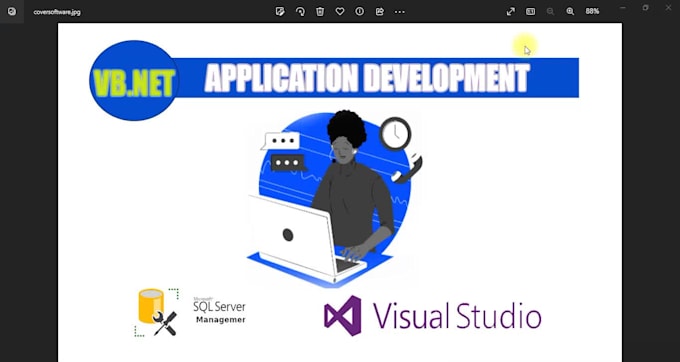Add photo to favorites with heart icon
This screenshot has height=362, width=680.
pos(340,12)
